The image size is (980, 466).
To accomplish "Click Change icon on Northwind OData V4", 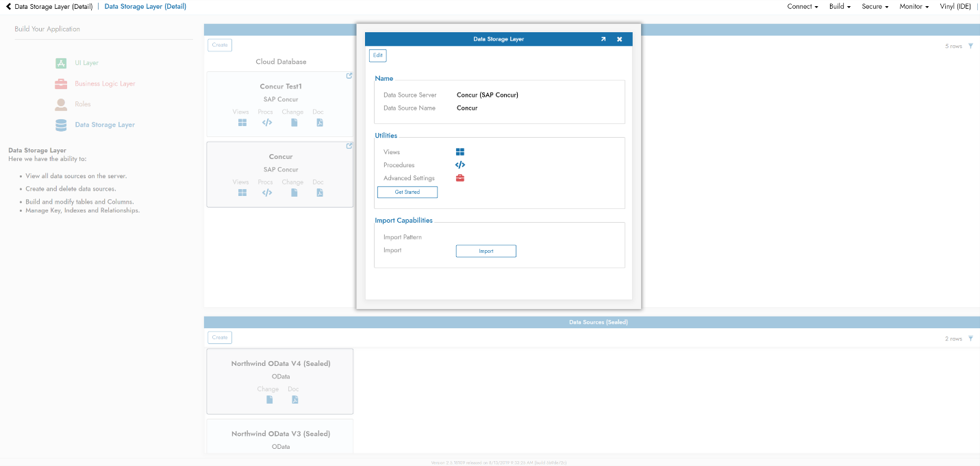I will point(269,400).
